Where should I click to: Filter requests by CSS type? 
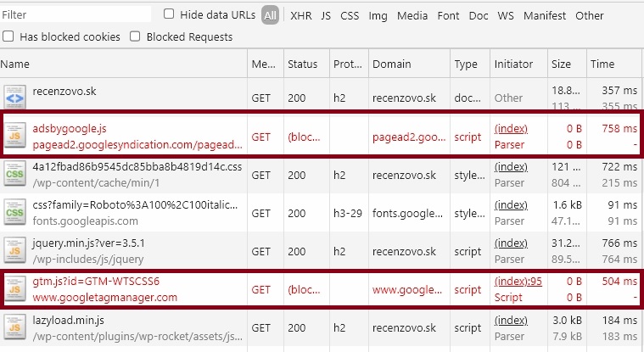pos(350,15)
